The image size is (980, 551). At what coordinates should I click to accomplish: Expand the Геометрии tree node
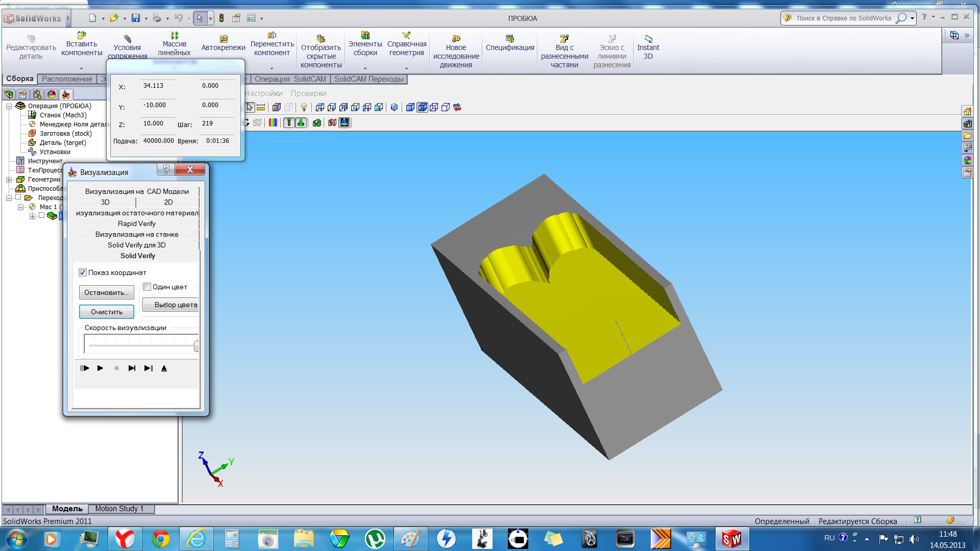click(9, 180)
